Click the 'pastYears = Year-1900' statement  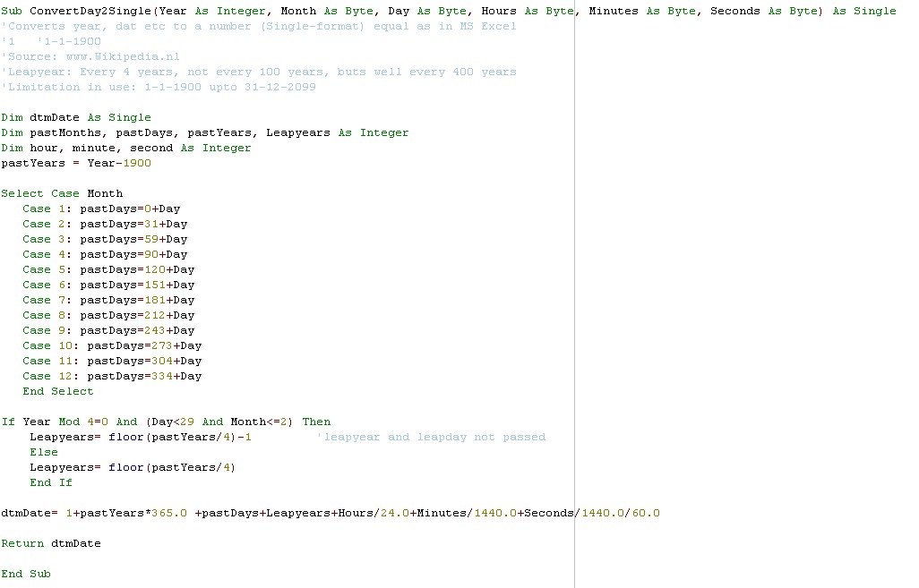point(76,163)
